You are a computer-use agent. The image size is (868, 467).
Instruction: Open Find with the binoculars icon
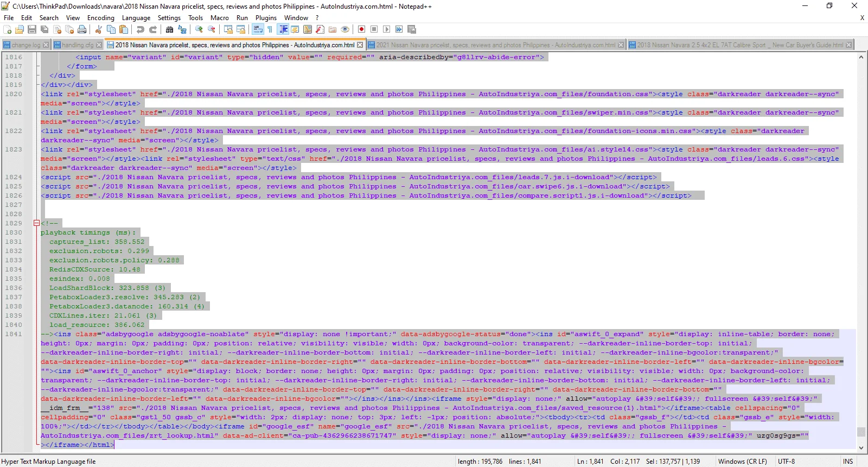coord(170,29)
